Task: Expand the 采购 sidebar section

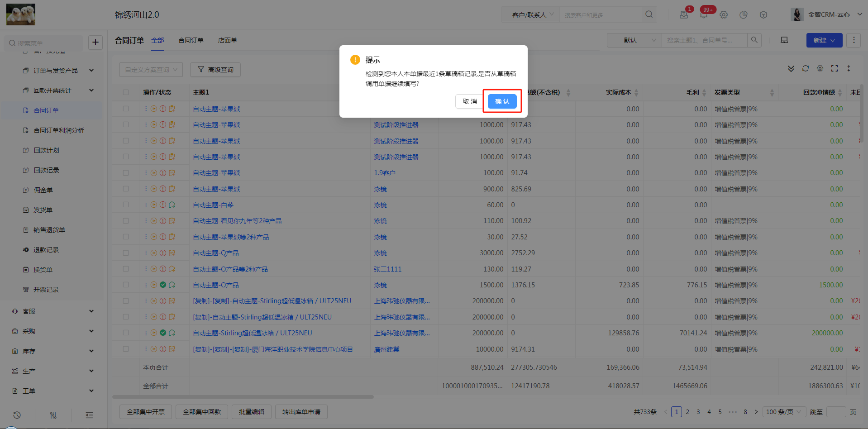Action: pyautogui.click(x=91, y=331)
